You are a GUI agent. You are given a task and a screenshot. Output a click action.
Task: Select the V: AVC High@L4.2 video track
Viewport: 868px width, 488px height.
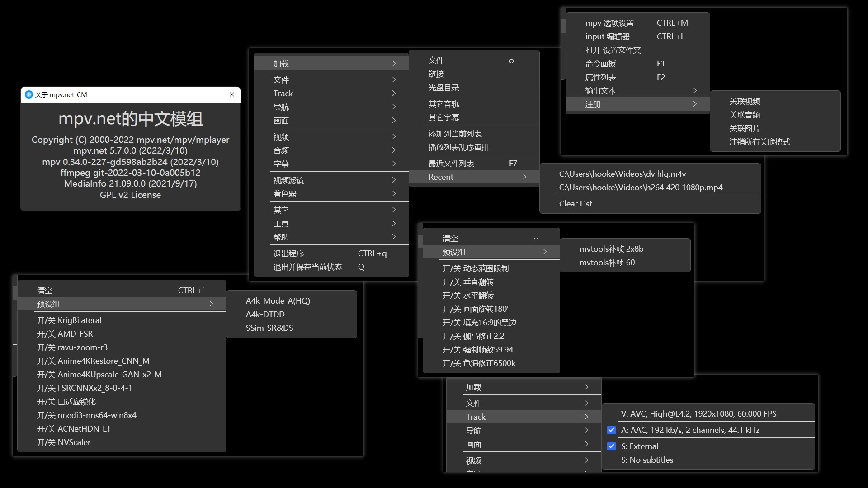tap(708, 414)
